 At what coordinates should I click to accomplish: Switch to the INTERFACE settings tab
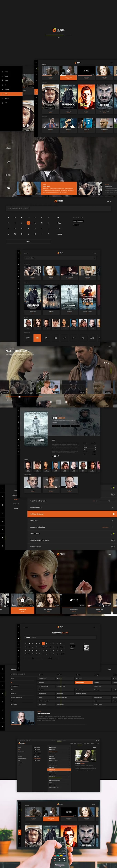[16, 504]
